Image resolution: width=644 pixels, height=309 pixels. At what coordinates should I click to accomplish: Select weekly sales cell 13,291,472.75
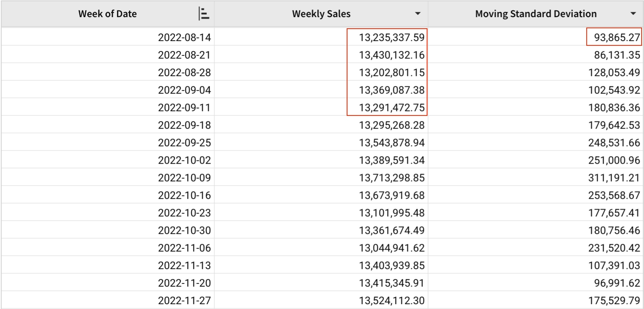[x=392, y=108]
